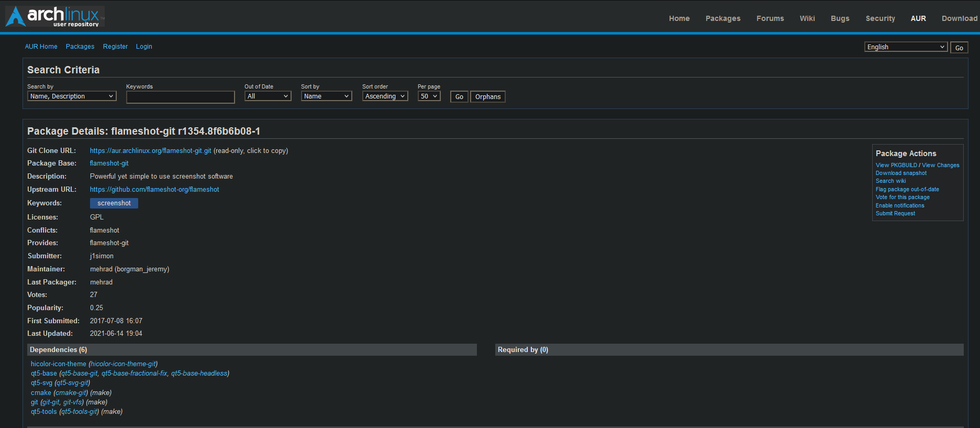Open the Security navigation link
Viewport: 980px width, 428px height.
pos(880,18)
